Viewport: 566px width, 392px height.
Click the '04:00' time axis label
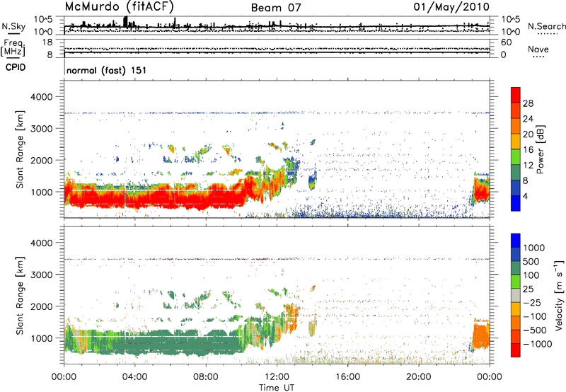pos(134,377)
